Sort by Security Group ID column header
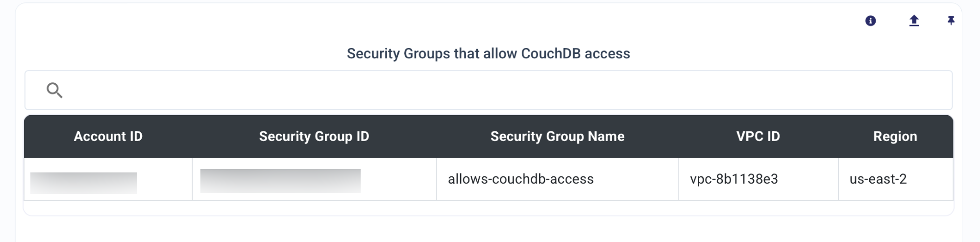 click(x=314, y=136)
